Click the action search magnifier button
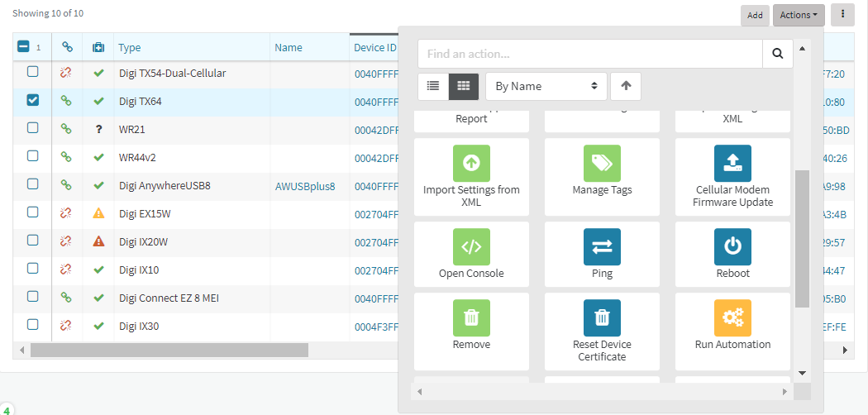This screenshot has width=868, height=415. (x=778, y=54)
